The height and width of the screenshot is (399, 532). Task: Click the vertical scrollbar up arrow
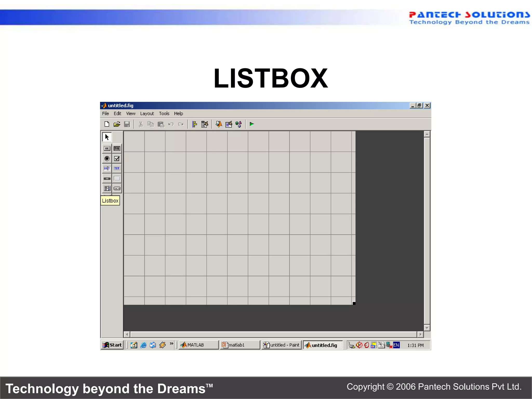click(x=427, y=134)
